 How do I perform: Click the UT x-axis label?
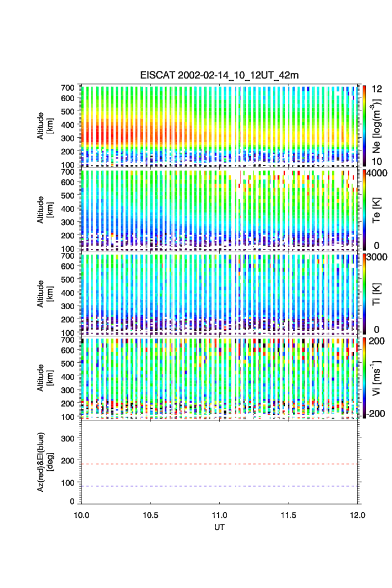pyautogui.click(x=219, y=527)
